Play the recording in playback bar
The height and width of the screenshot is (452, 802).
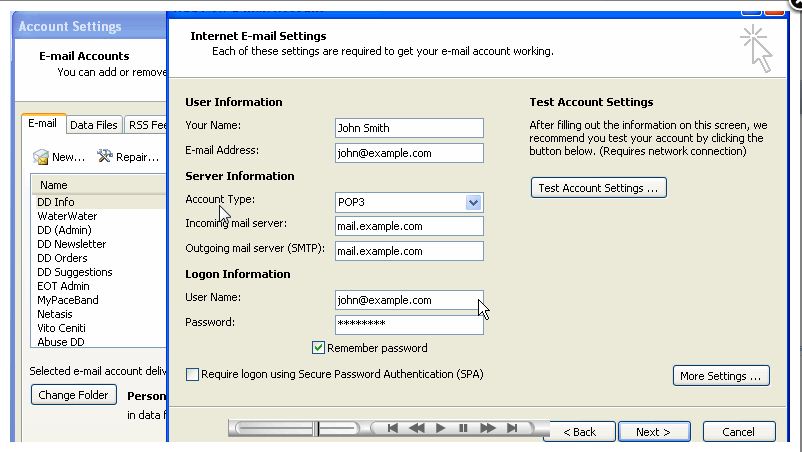440,428
